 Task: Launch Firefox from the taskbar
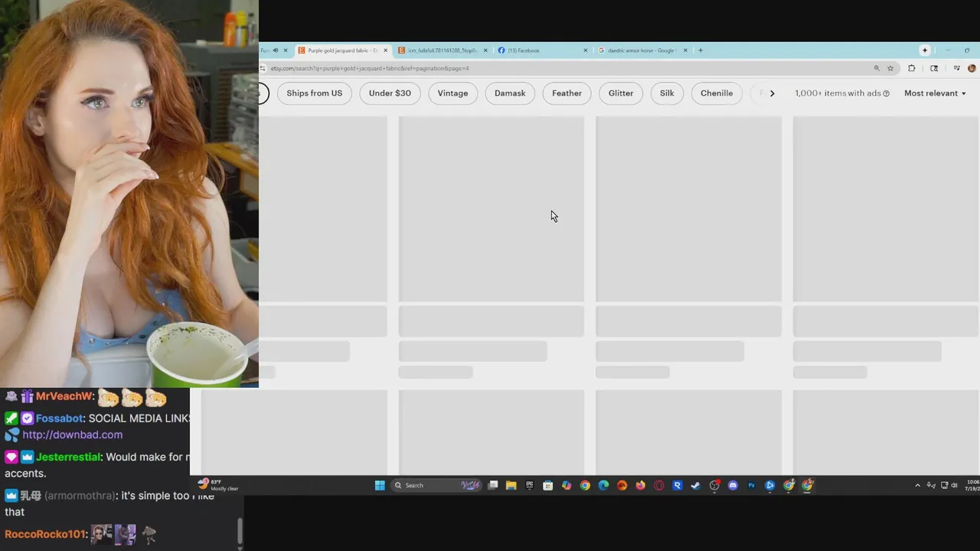click(x=640, y=485)
